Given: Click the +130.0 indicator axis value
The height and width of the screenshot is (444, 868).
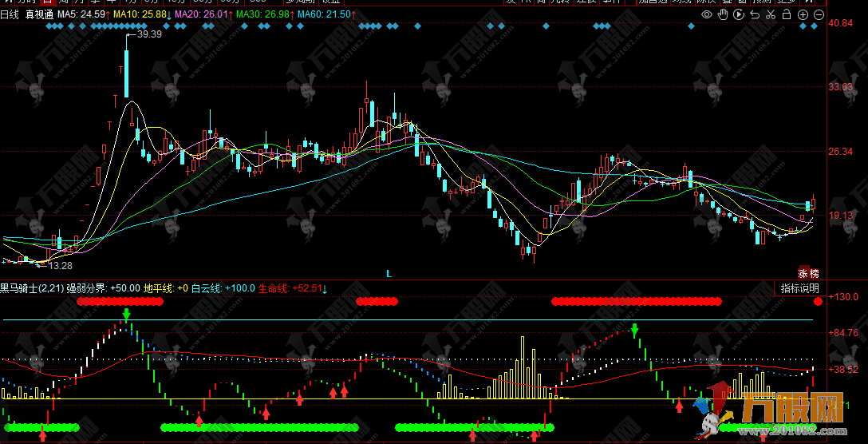Looking at the screenshot, I should [x=843, y=297].
